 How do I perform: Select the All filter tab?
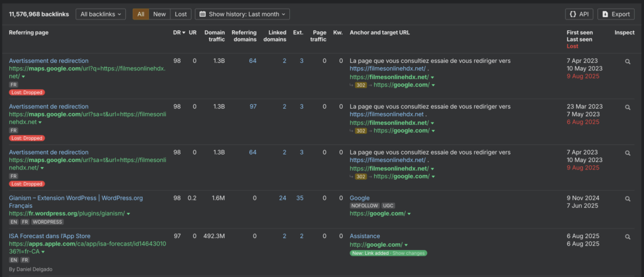tap(141, 14)
